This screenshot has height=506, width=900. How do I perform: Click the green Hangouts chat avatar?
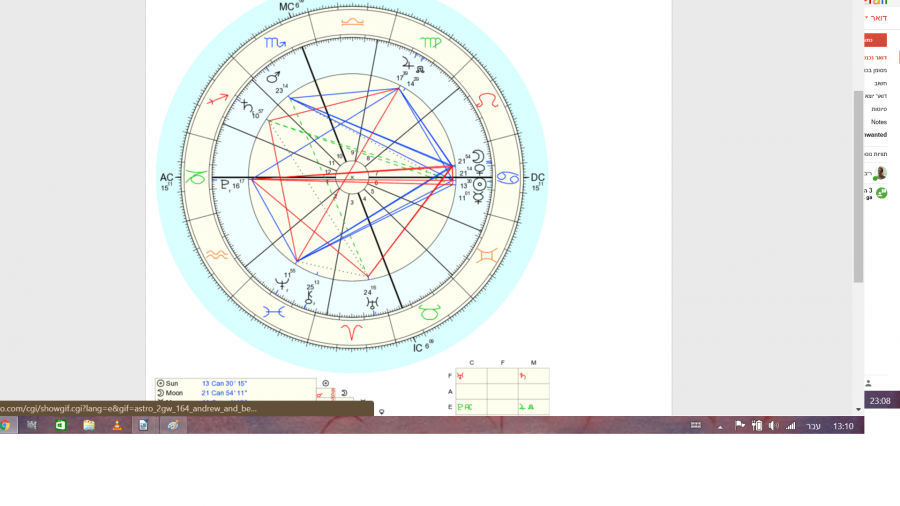click(882, 193)
